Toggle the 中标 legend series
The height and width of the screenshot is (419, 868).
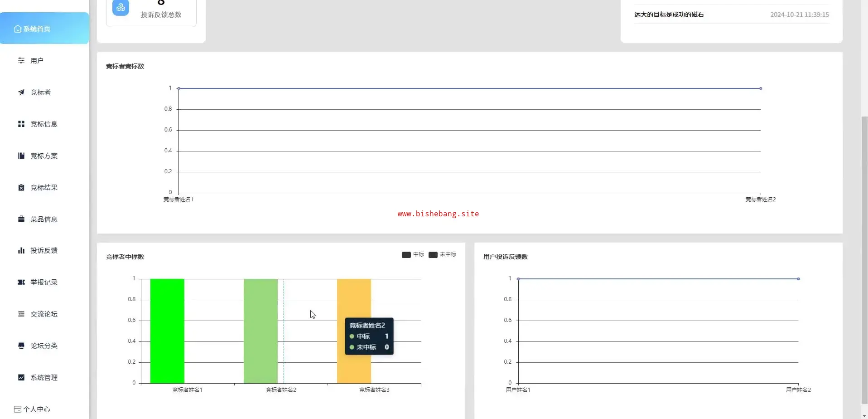coord(413,255)
